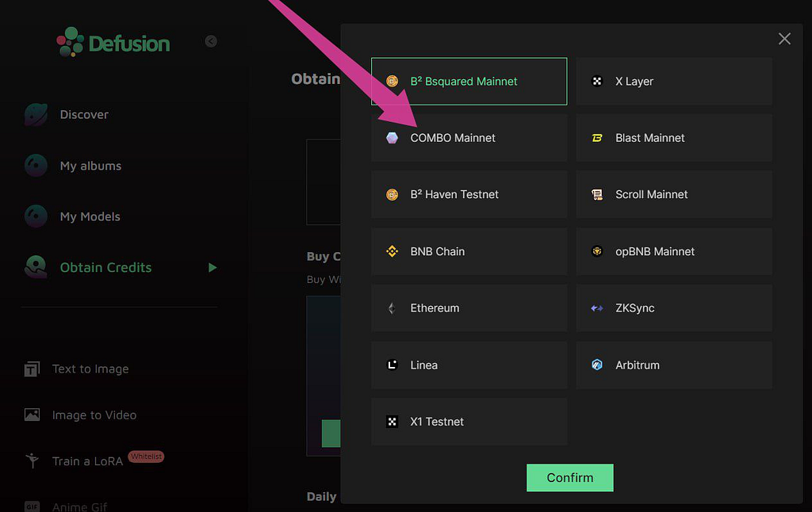Choose the Ethereum network
The image size is (812, 512).
pos(469,308)
